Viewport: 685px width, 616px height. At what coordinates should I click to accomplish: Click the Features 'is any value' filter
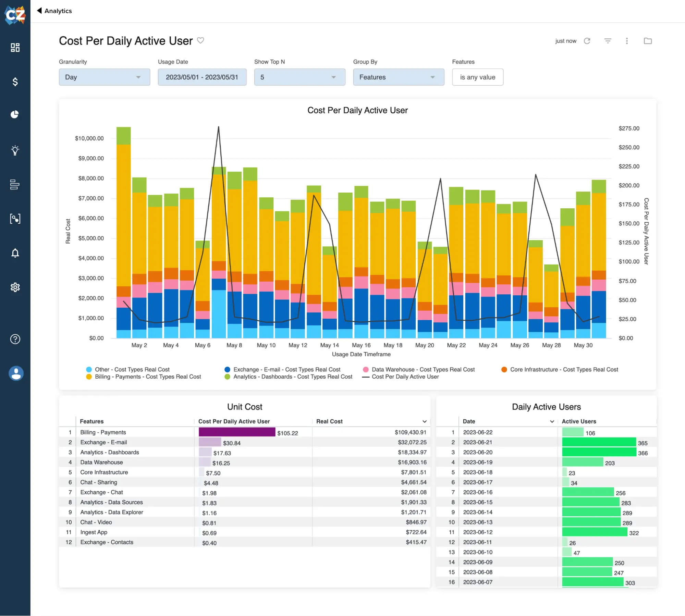point(478,77)
